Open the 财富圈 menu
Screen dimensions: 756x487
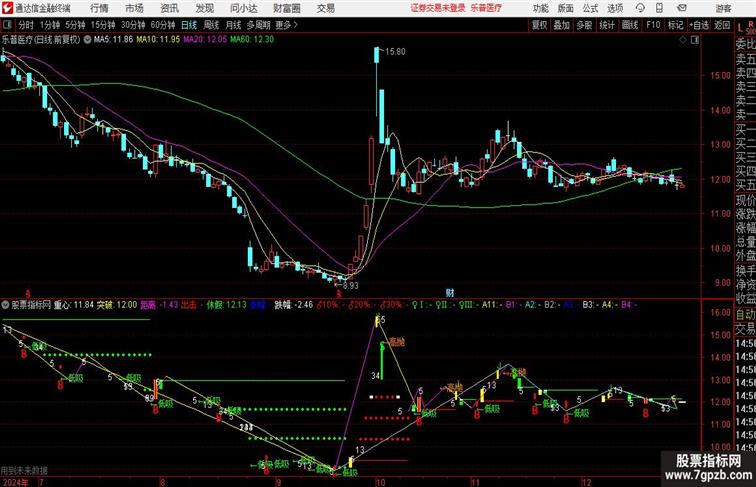pyautogui.click(x=286, y=8)
